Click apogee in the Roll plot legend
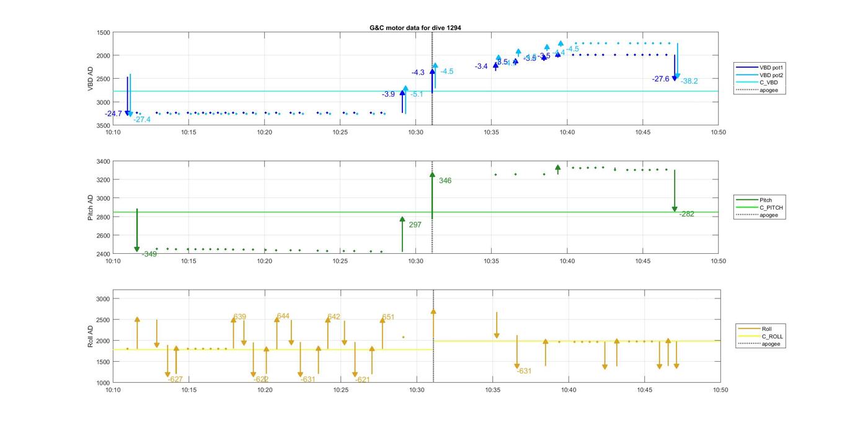Image resolution: width=868 pixels, height=430 pixels. [771, 344]
